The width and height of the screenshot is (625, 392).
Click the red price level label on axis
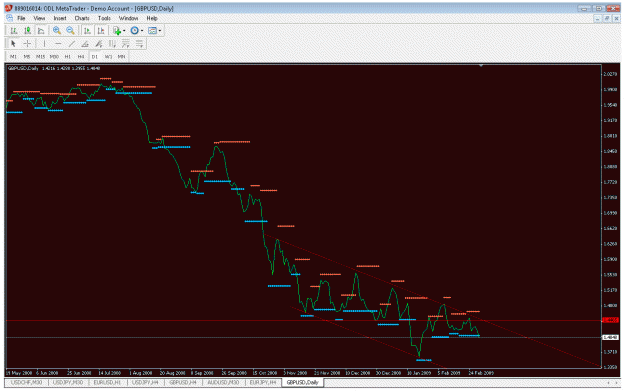coord(610,320)
